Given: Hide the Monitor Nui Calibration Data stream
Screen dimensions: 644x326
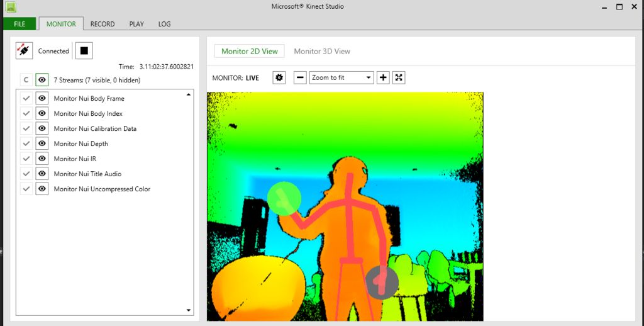Looking at the screenshot, I should coord(42,128).
